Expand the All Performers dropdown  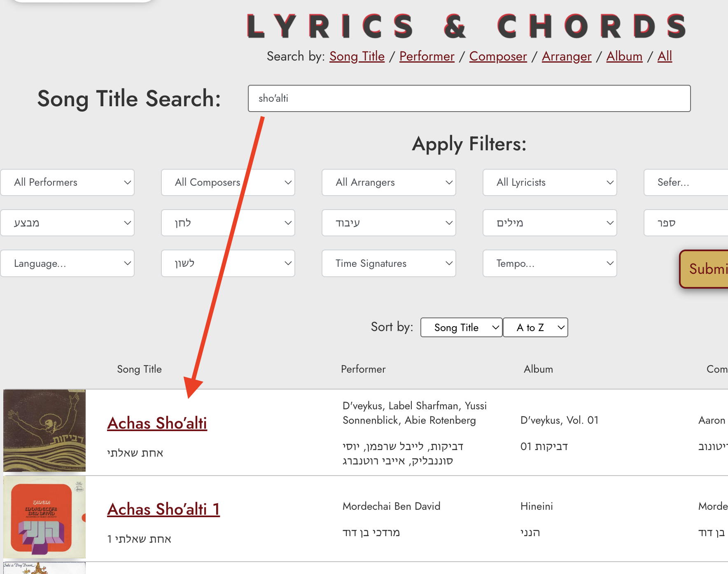click(x=68, y=182)
